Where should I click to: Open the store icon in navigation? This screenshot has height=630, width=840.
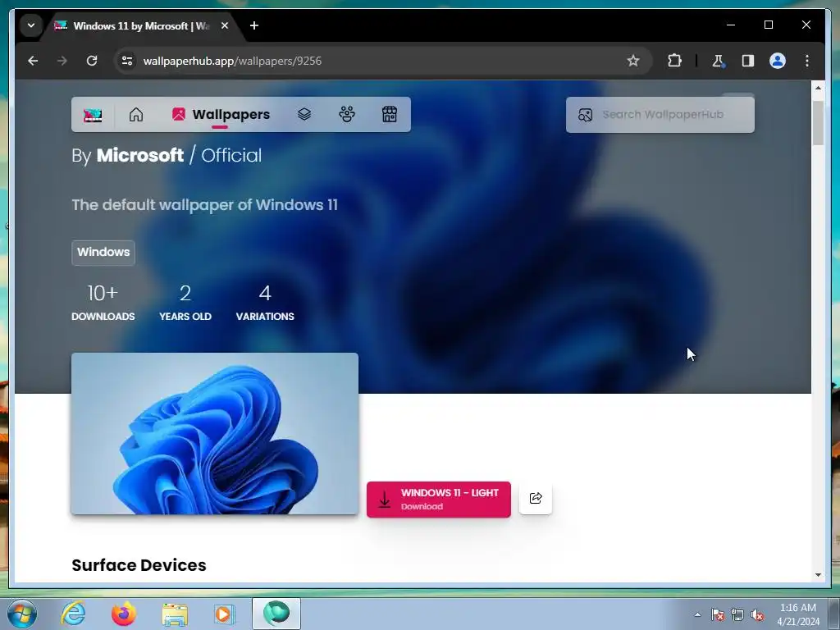(390, 114)
